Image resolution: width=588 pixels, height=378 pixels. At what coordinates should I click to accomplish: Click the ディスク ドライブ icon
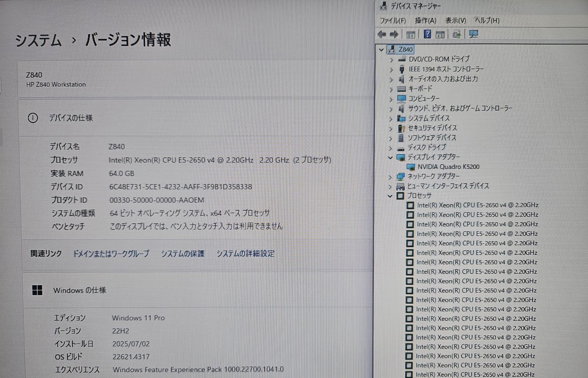point(401,148)
